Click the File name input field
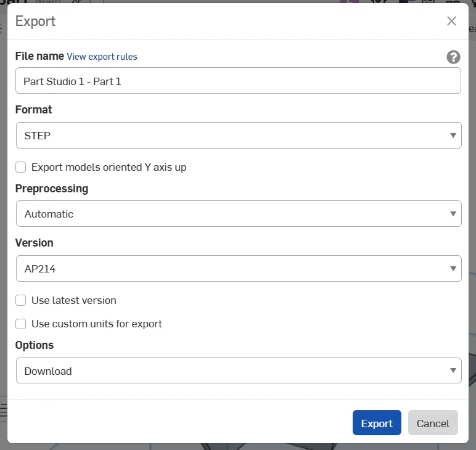 [x=238, y=81]
